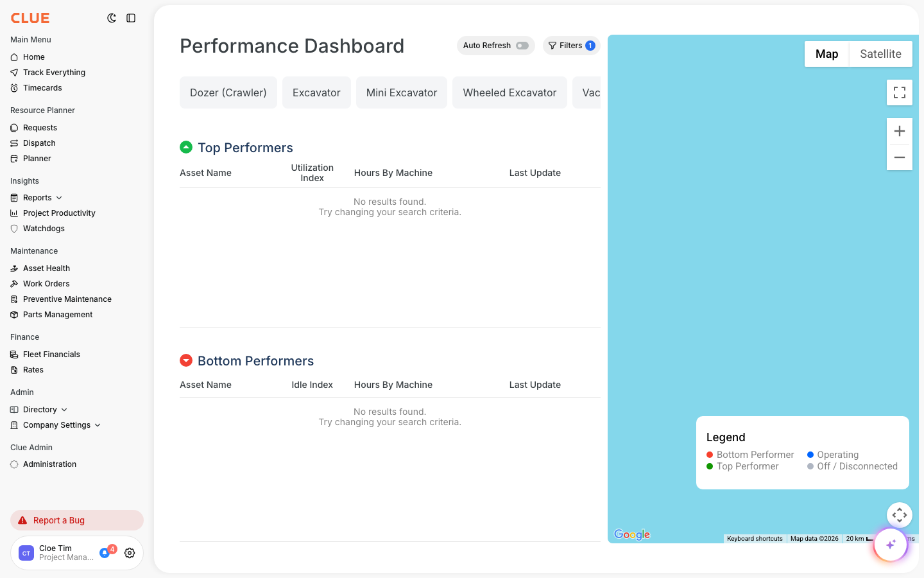The image size is (924, 578).
Task: Click Bottom Performers Last Update header
Action: (535, 385)
